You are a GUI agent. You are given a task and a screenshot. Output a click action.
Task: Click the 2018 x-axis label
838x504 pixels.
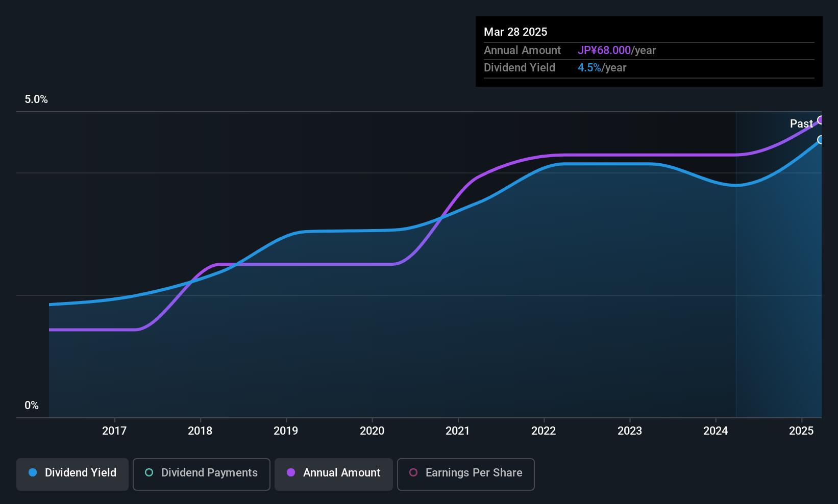[200, 431]
